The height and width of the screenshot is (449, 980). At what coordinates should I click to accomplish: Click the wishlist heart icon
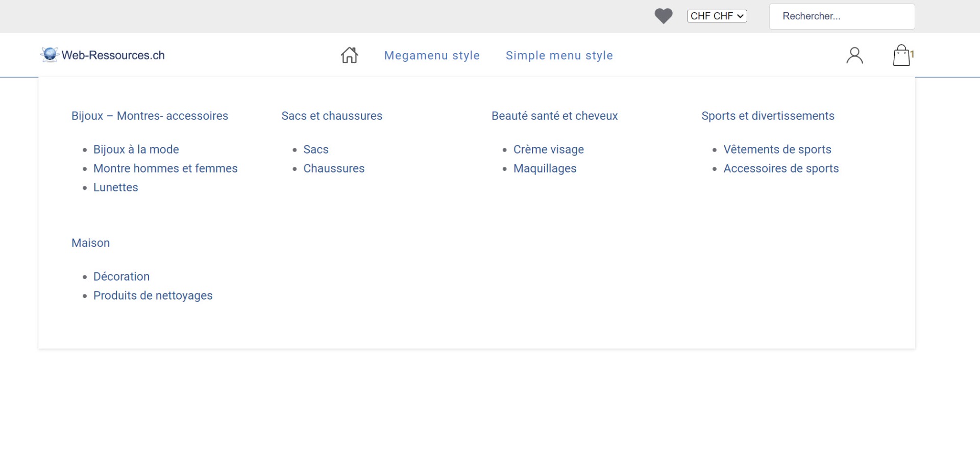point(663,16)
